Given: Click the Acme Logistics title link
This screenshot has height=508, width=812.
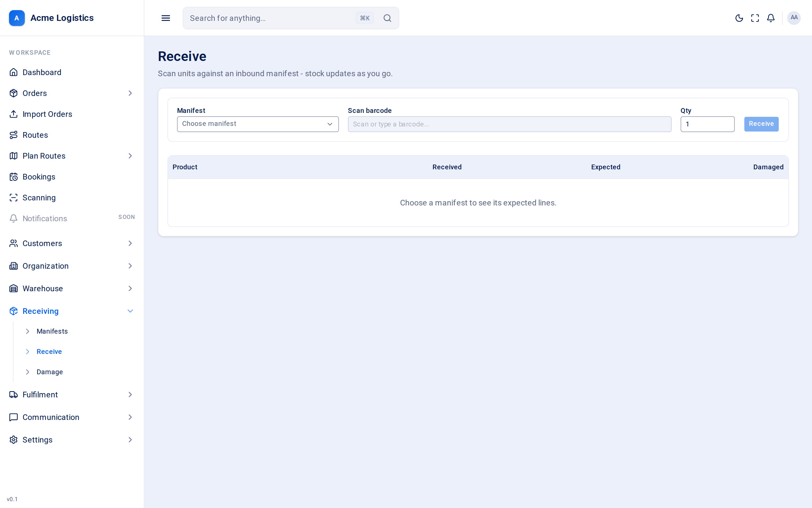Looking at the screenshot, I should [x=62, y=18].
